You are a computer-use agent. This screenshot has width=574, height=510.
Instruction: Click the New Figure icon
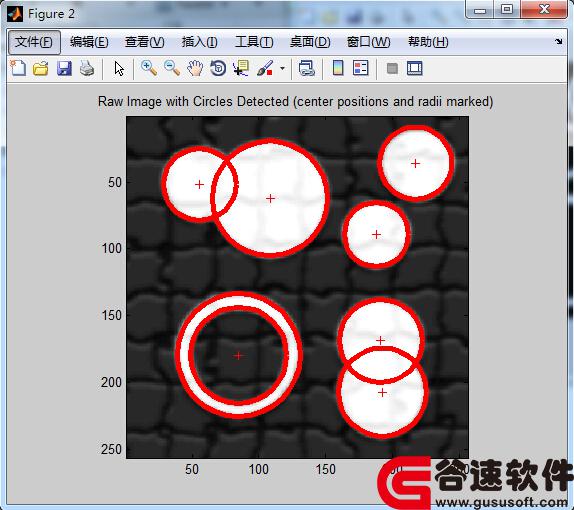pyautogui.click(x=18, y=68)
